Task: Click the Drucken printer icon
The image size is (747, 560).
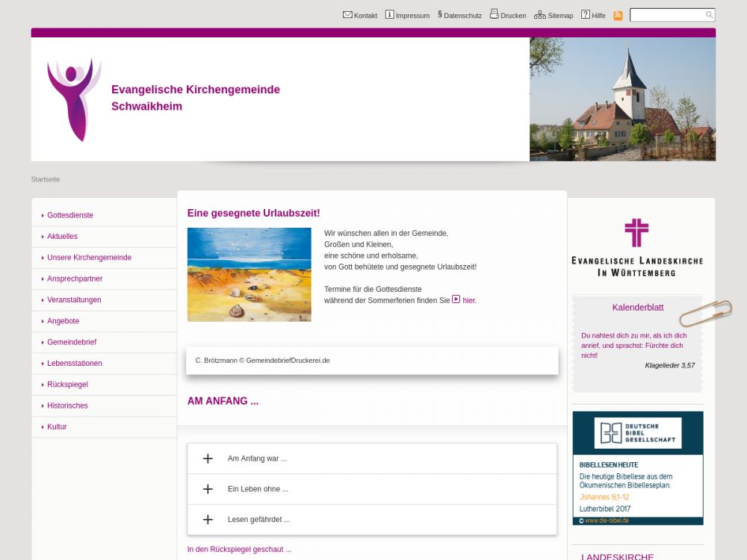Action: pyautogui.click(x=494, y=14)
